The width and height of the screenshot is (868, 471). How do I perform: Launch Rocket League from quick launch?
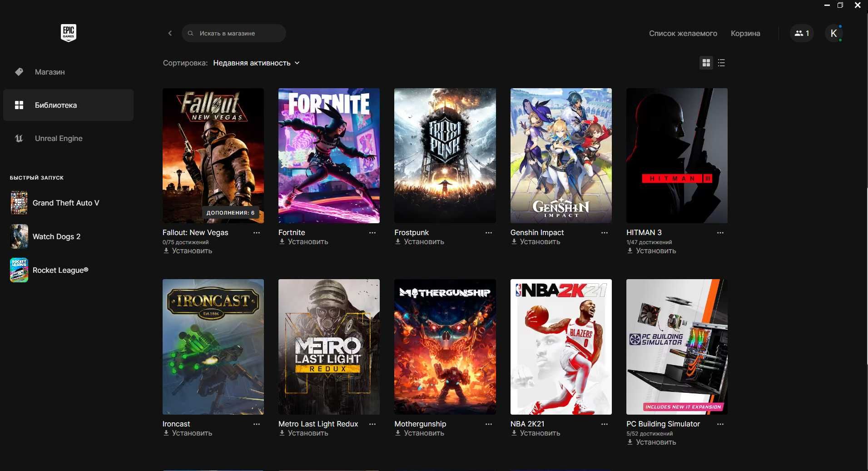coord(50,270)
